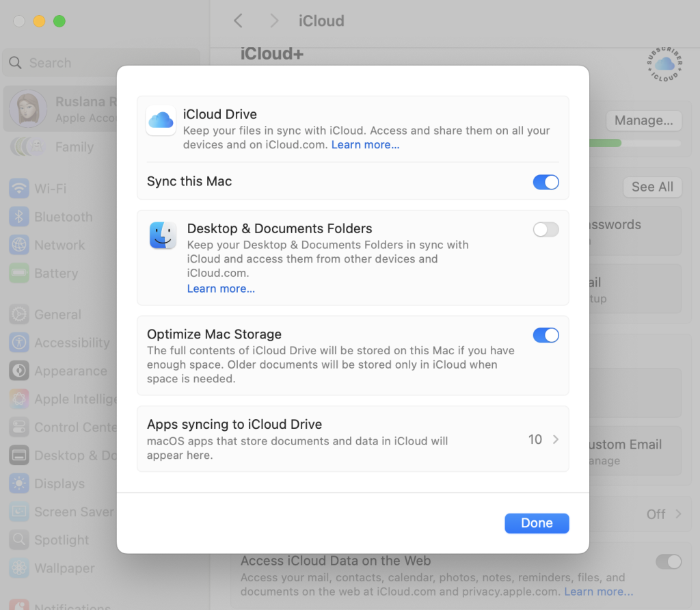Screen dimensions: 700x610
Task: Click the 'Apps syncing to iCloud Drive' label
Action: tap(234, 424)
